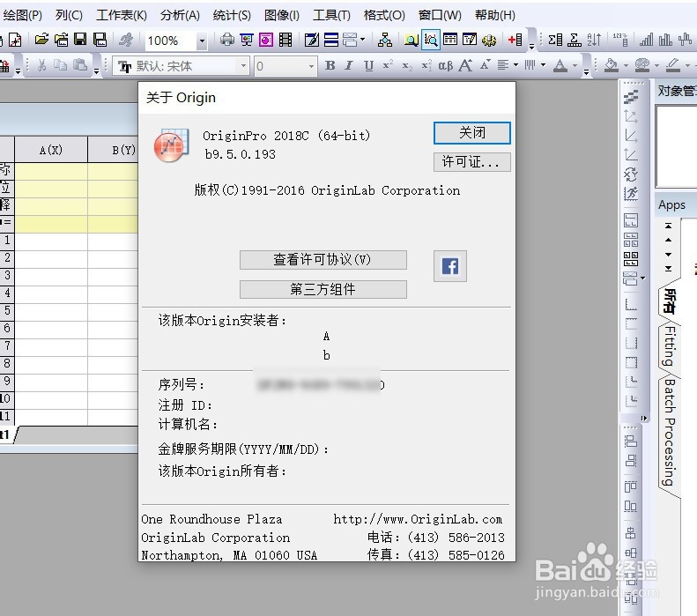The image size is (697, 616).
Task: Click the 第三方组件 button
Action: (x=323, y=289)
